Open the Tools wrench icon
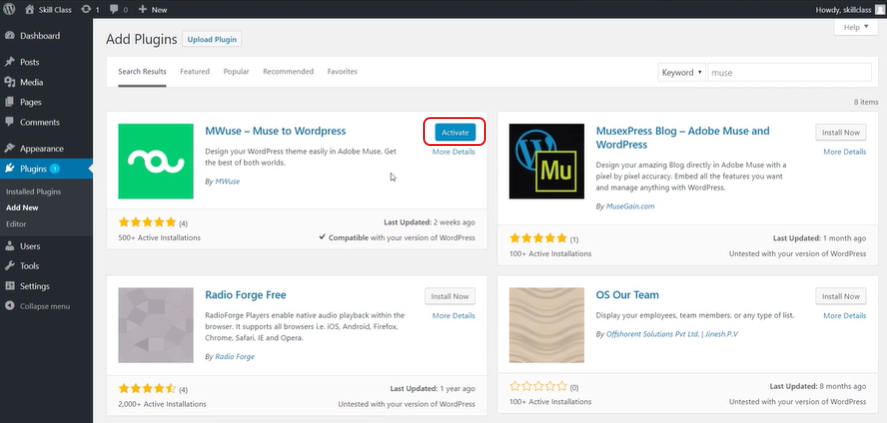This screenshot has height=423, width=887. point(10,266)
